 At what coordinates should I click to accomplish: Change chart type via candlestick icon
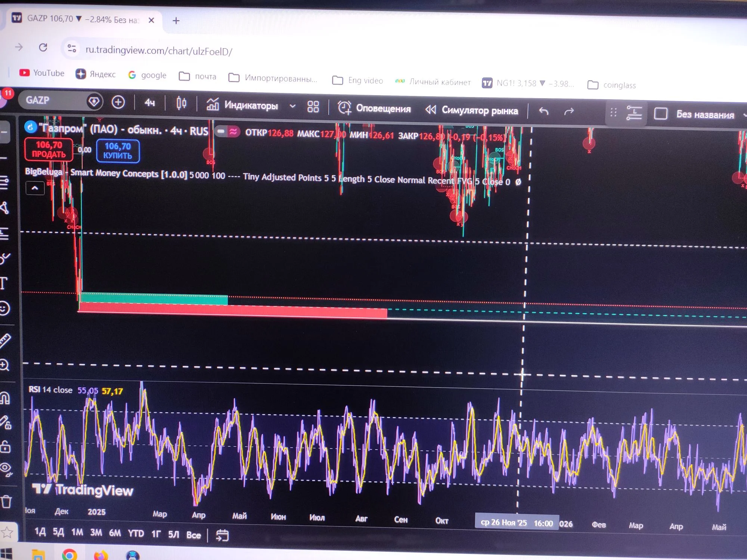(x=182, y=103)
